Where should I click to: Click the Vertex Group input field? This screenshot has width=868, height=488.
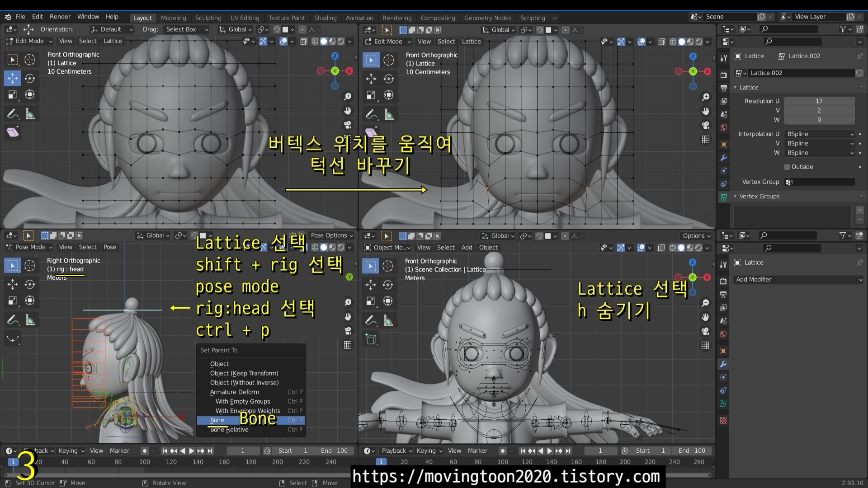coord(819,182)
